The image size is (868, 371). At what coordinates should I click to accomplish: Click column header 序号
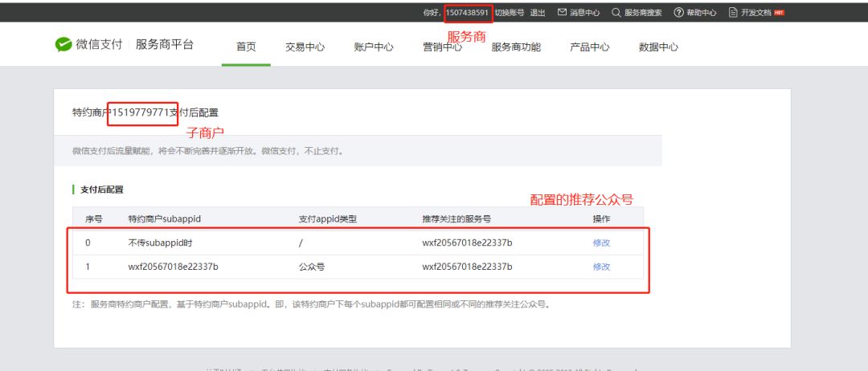coord(93,219)
